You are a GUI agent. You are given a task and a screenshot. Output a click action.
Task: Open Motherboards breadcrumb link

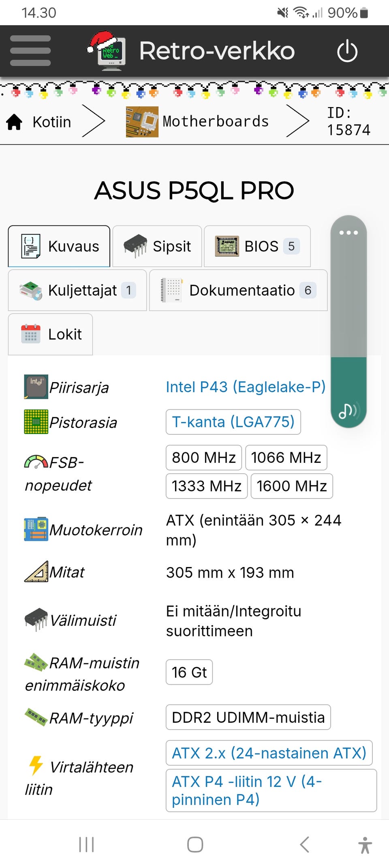pos(216,121)
